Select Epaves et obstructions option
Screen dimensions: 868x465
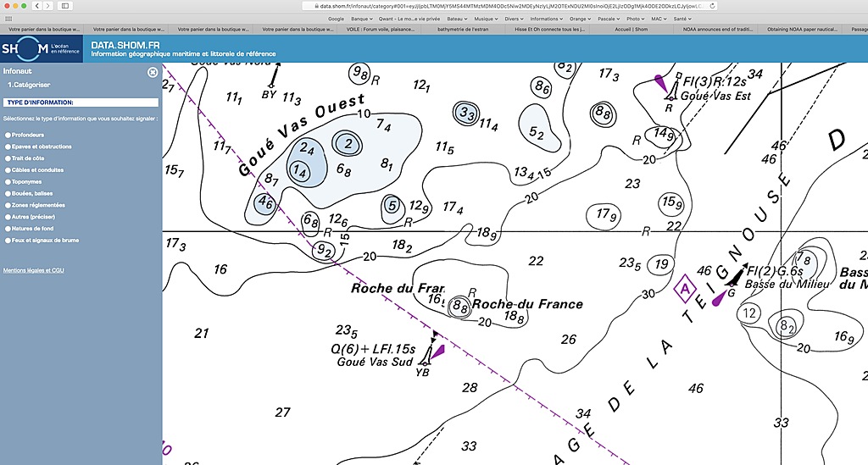[x=8, y=147]
